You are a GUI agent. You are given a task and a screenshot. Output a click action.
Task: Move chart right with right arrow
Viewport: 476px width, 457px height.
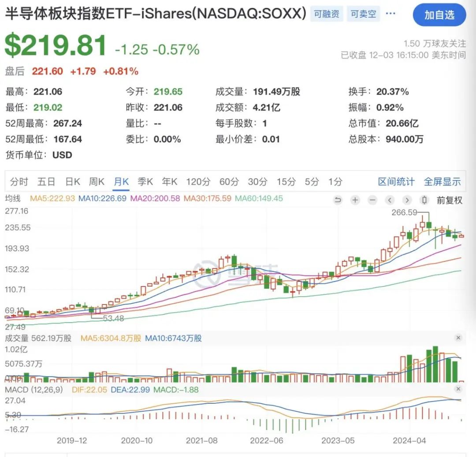pos(407,200)
